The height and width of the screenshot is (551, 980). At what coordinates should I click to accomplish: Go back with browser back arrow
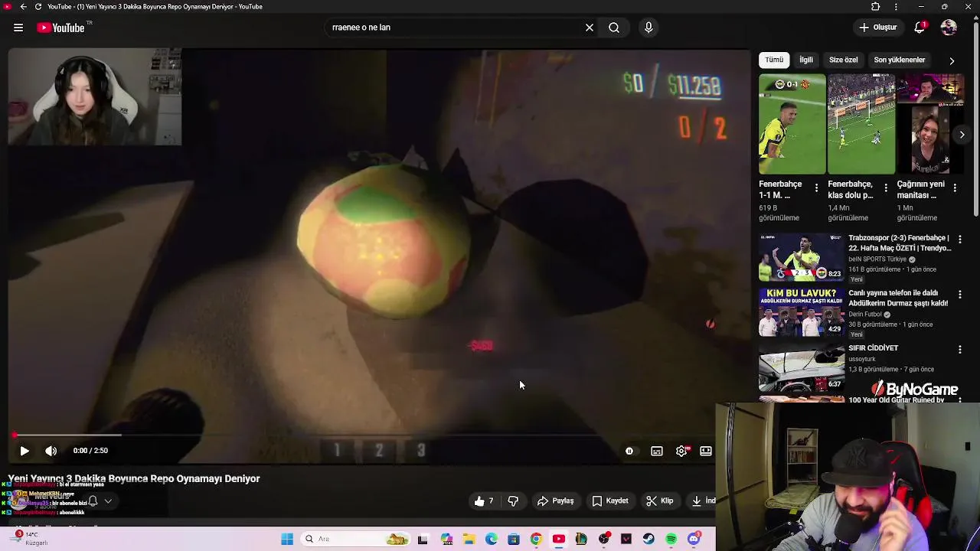pyautogui.click(x=23, y=6)
